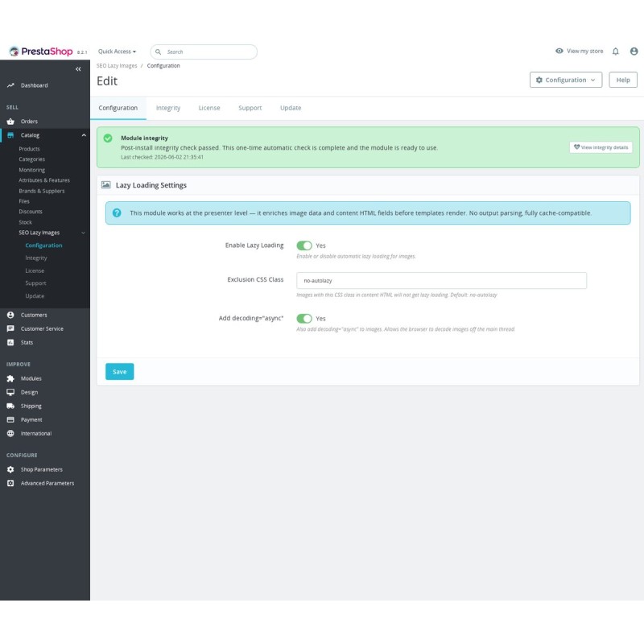Image resolution: width=644 pixels, height=644 pixels.
Task: Open Dashboard from the sidebar
Action: 34,85
